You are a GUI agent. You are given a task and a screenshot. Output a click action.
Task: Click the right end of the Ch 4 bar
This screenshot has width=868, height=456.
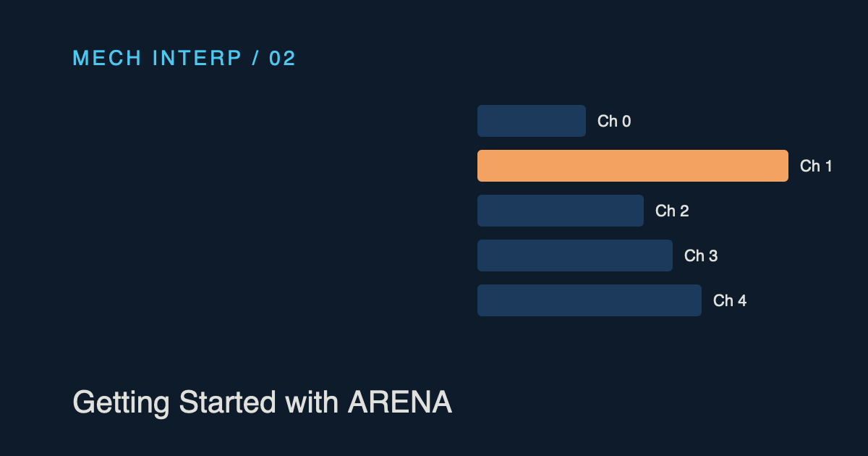[697, 300]
